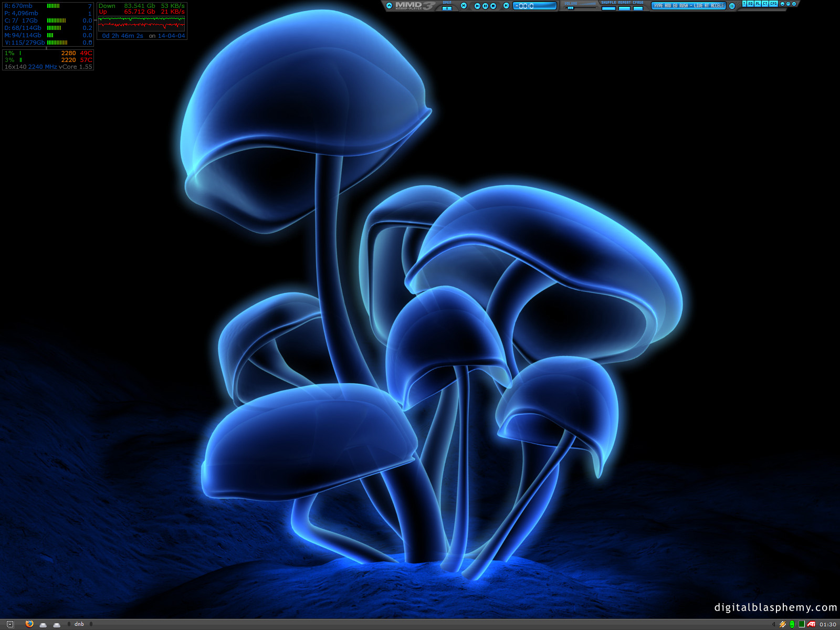Toggle Repeat mode
The height and width of the screenshot is (630, 840).
pos(624,8)
